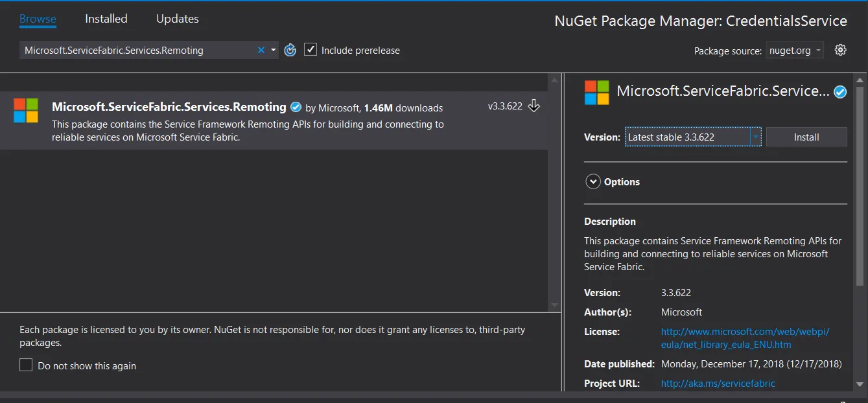Expand the Options section
Viewport: 868px width, 403px height.
593,182
